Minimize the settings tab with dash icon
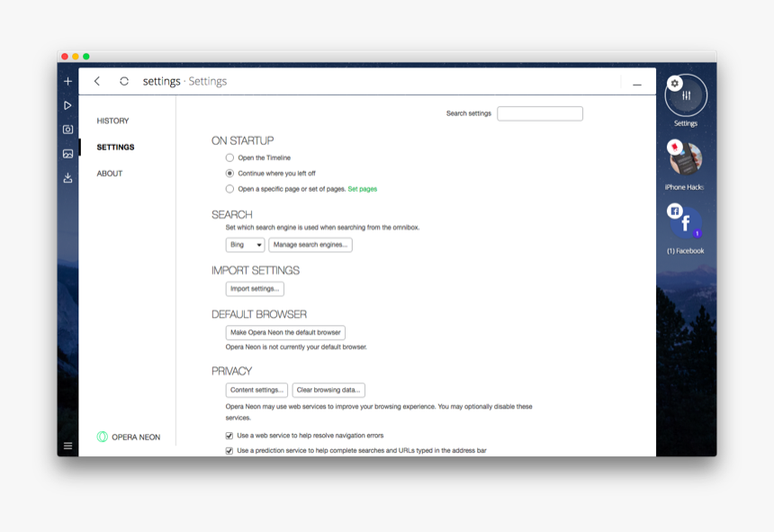 click(x=637, y=85)
